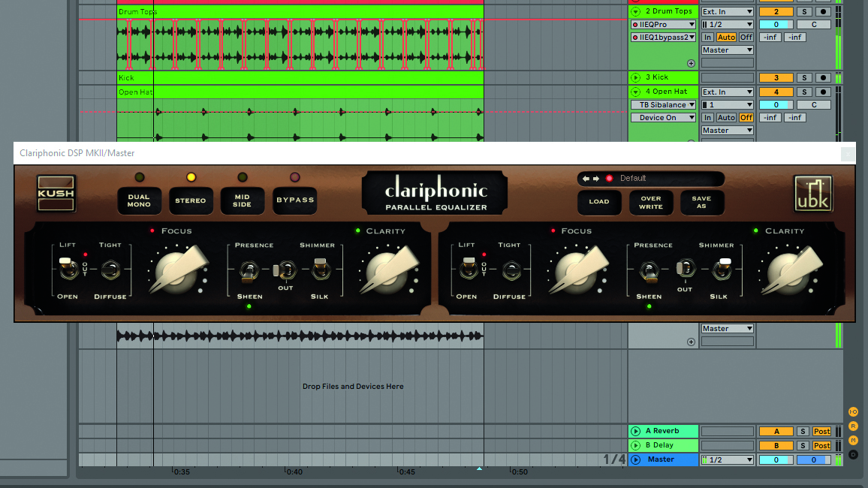Collapse the 4 Open Hat track
The width and height of the screenshot is (868, 488).
pyautogui.click(x=635, y=92)
